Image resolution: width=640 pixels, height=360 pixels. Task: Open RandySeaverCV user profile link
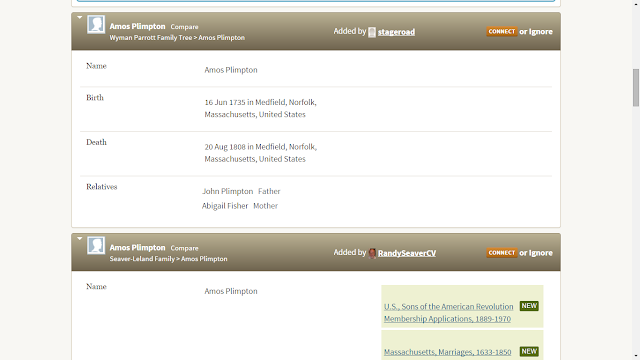point(407,253)
